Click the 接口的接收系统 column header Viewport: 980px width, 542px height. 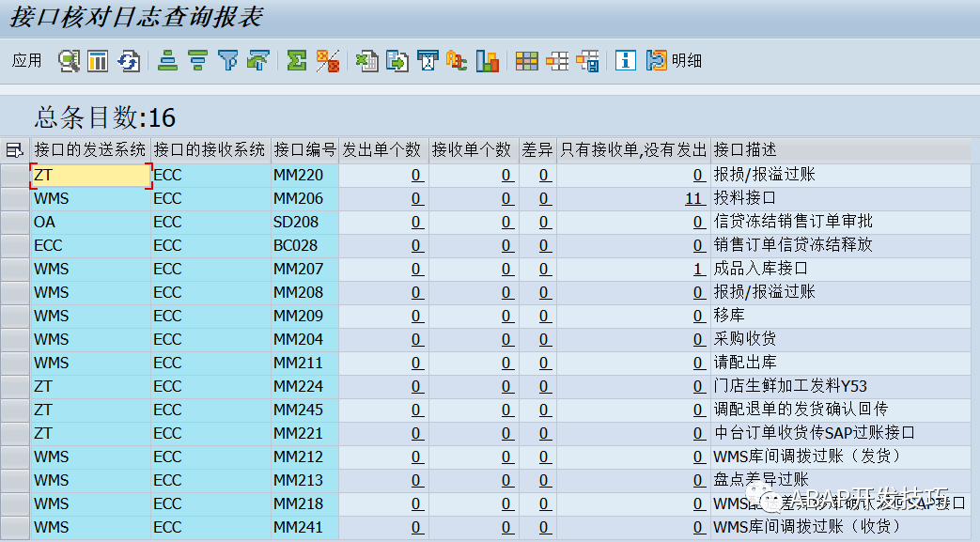210,150
